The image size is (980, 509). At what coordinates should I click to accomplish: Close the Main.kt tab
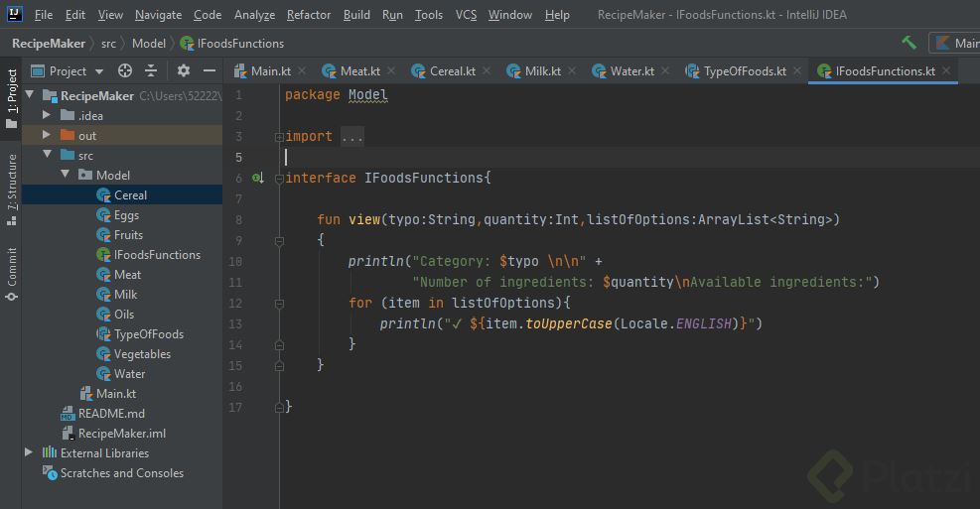pos(302,71)
